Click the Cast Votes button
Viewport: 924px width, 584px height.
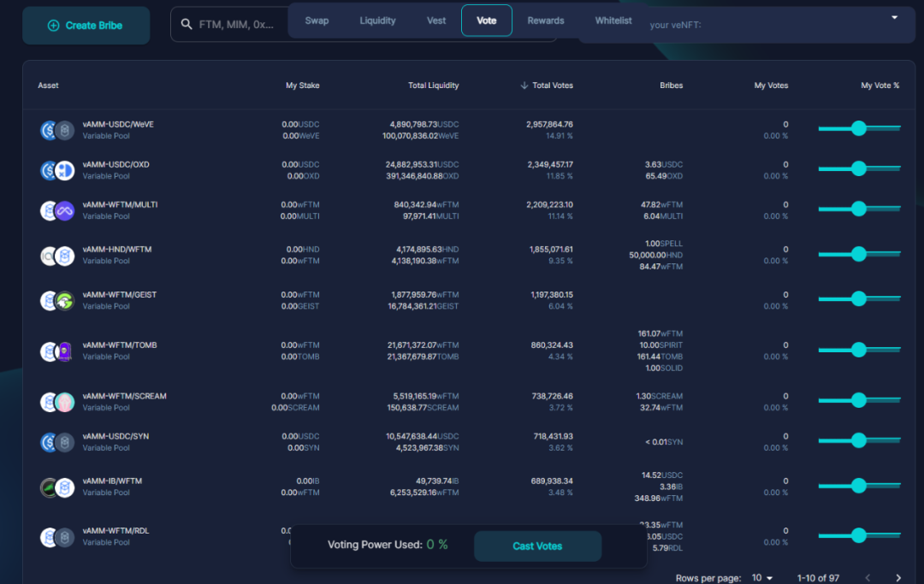[x=537, y=546]
